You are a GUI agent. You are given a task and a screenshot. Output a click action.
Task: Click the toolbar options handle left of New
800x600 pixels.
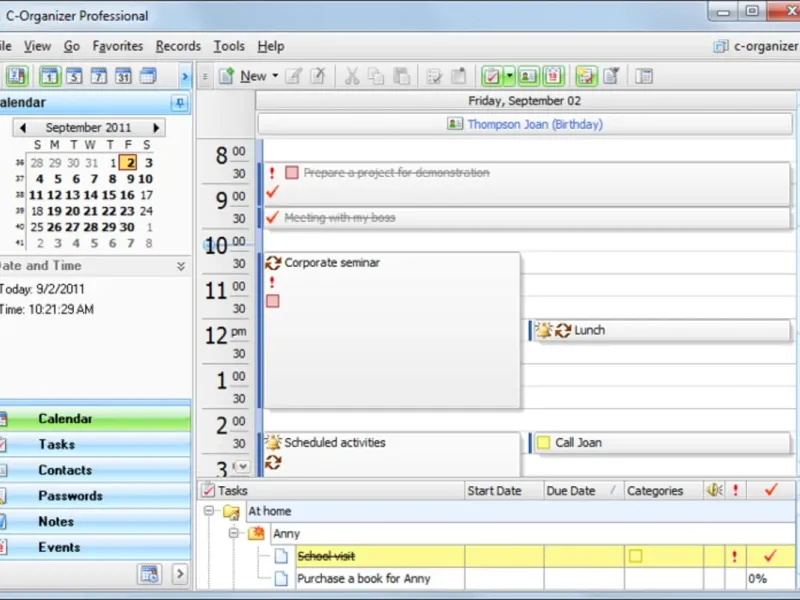click(x=205, y=77)
